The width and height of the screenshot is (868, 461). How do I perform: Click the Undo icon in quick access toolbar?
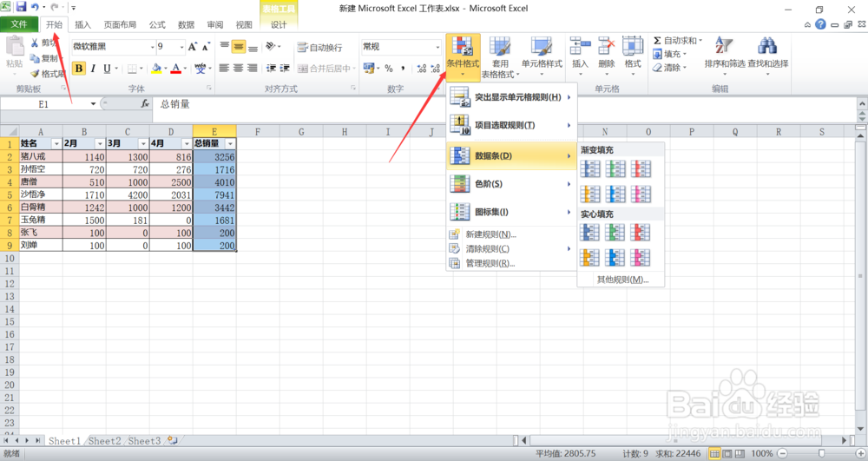[x=35, y=7]
